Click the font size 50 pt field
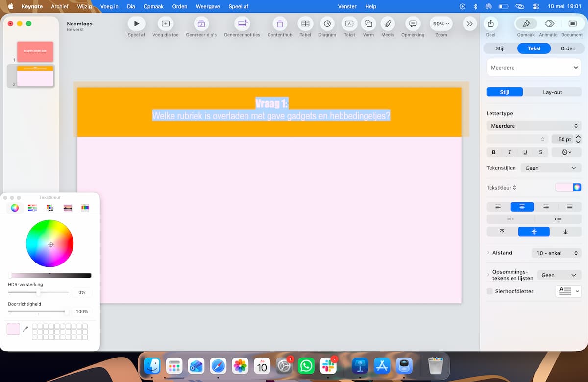The height and width of the screenshot is (382, 588). [x=562, y=139]
